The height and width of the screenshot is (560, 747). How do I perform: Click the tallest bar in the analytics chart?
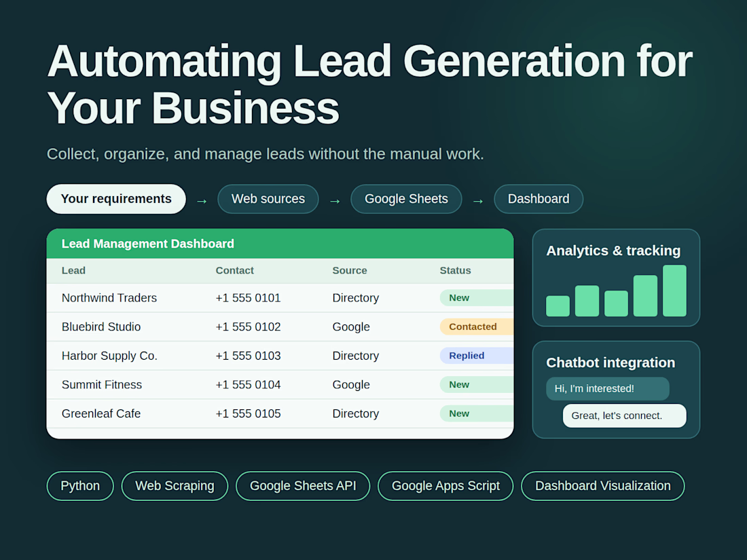pyautogui.click(x=674, y=291)
